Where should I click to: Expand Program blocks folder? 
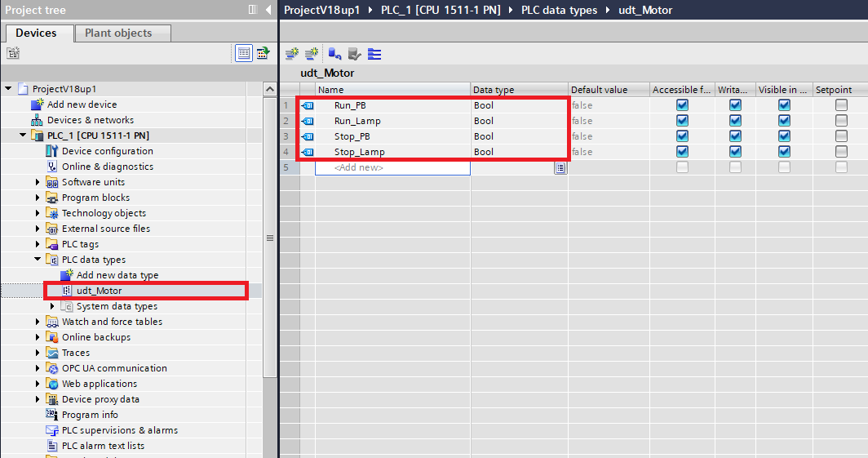point(38,197)
